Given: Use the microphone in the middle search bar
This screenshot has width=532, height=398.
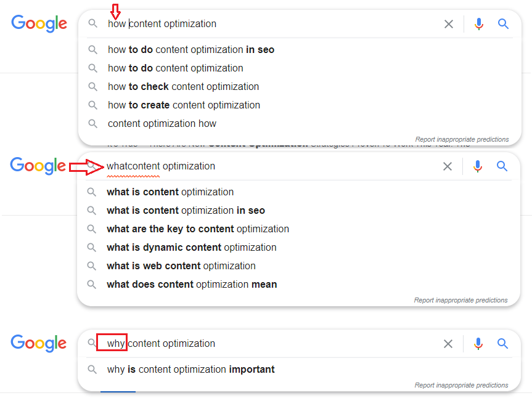Looking at the screenshot, I should point(478,166).
